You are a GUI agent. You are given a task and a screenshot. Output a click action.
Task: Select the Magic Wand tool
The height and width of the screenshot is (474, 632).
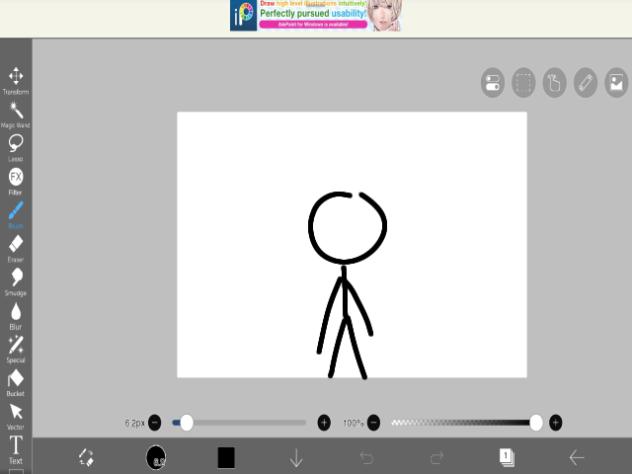[x=16, y=114]
